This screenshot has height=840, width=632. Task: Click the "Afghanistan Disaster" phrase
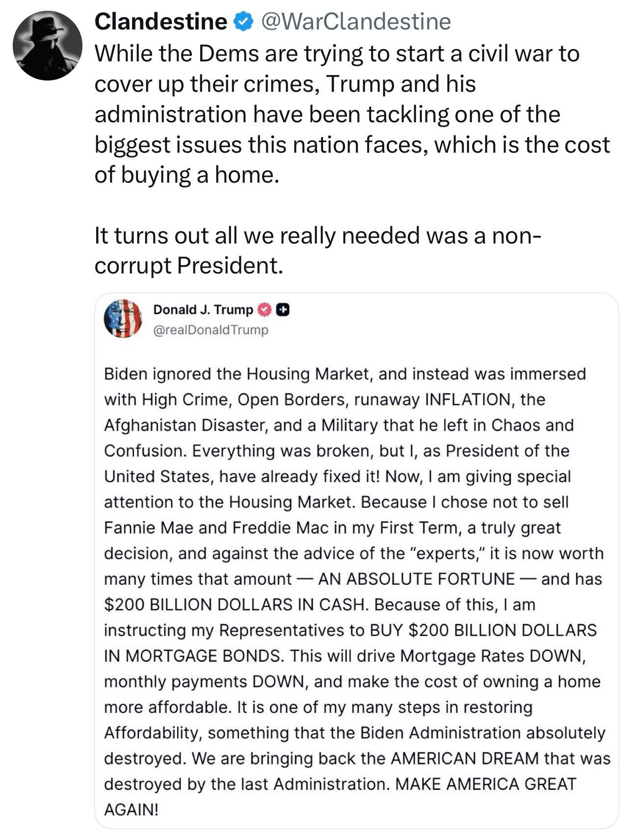pos(185,425)
